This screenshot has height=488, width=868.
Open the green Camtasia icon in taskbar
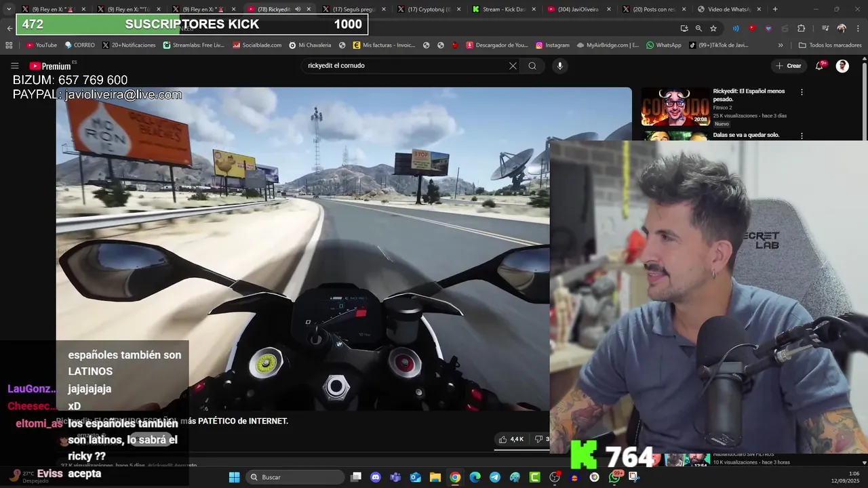(534, 477)
